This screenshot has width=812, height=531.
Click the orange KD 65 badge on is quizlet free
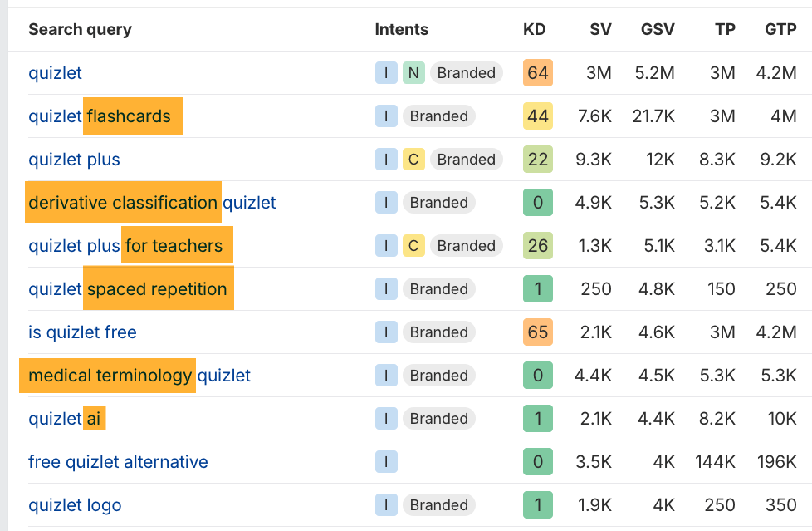coord(537,332)
